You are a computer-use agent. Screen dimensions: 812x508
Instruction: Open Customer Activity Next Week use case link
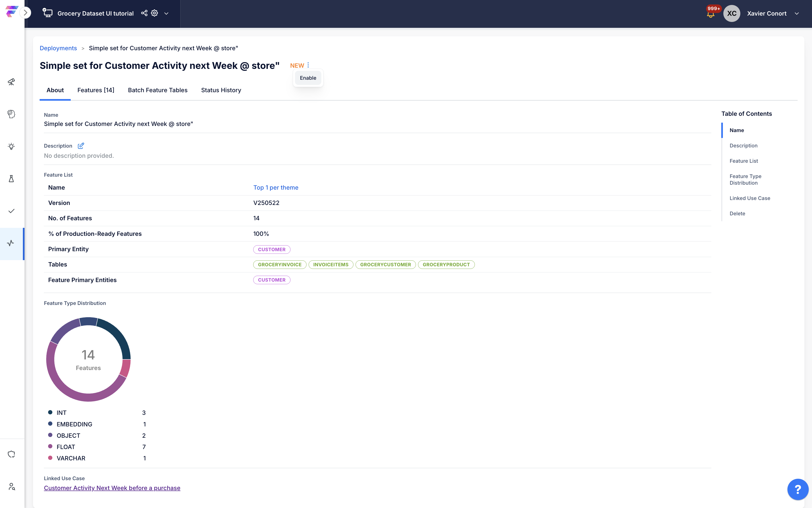(112, 488)
